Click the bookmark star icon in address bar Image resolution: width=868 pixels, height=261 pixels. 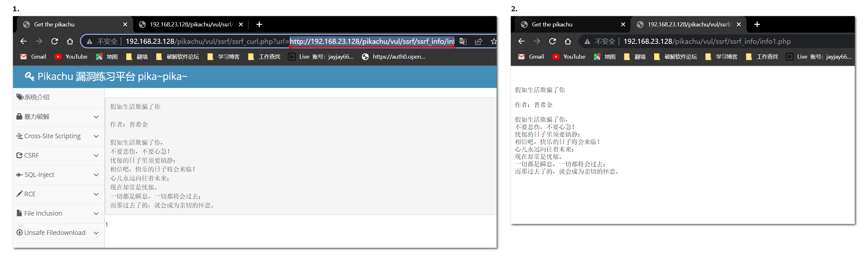pyautogui.click(x=493, y=41)
